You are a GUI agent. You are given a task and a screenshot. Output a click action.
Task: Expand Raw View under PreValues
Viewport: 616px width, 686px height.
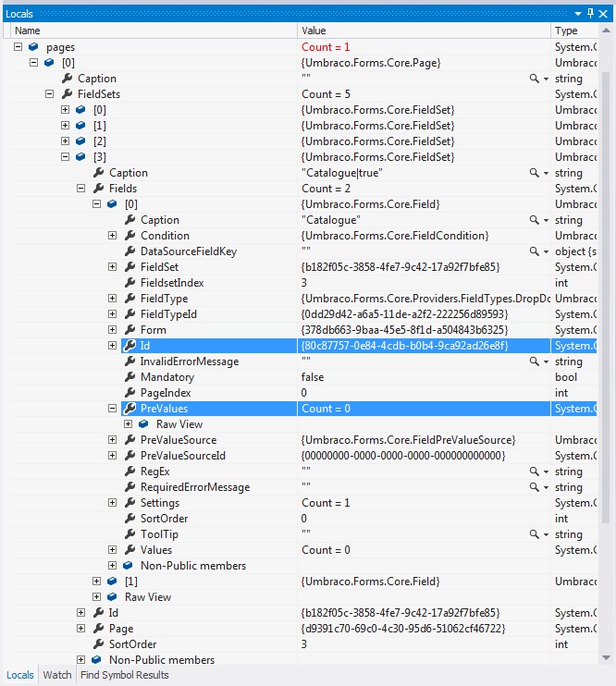click(x=129, y=424)
